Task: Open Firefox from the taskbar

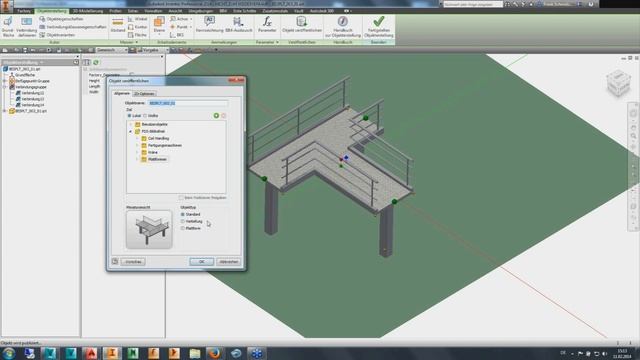Action: coord(215,353)
